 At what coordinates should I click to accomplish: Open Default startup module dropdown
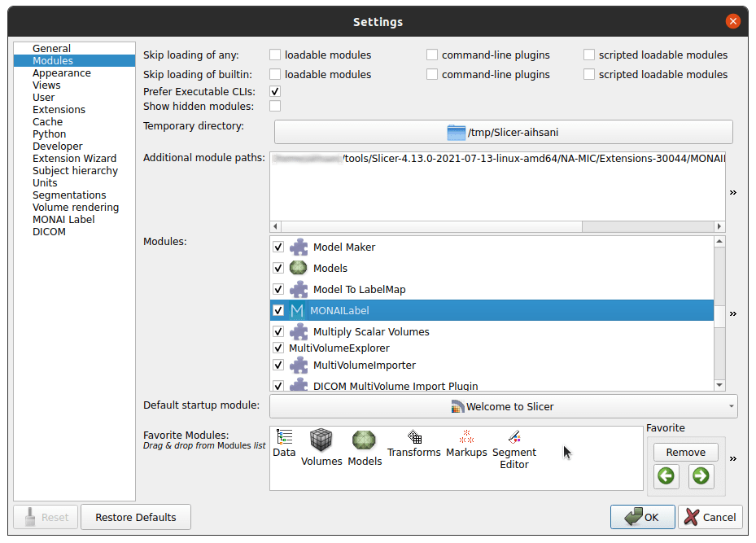tap(504, 406)
